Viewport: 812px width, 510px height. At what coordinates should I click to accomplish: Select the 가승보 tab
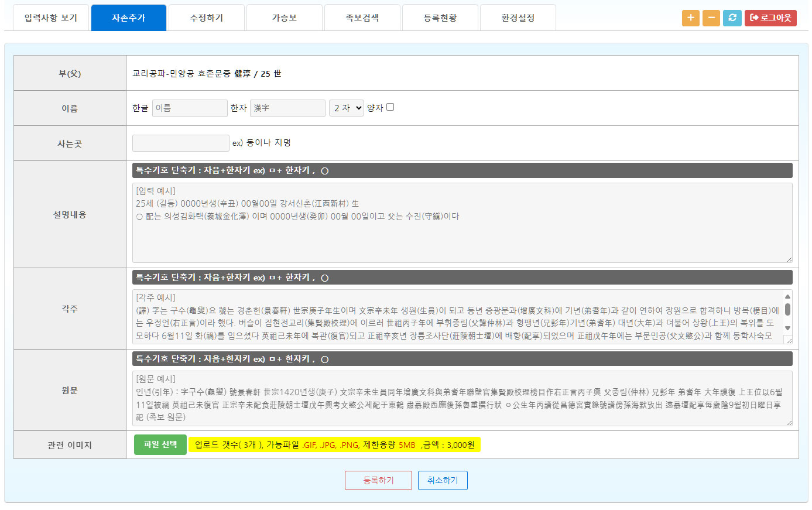click(285, 18)
